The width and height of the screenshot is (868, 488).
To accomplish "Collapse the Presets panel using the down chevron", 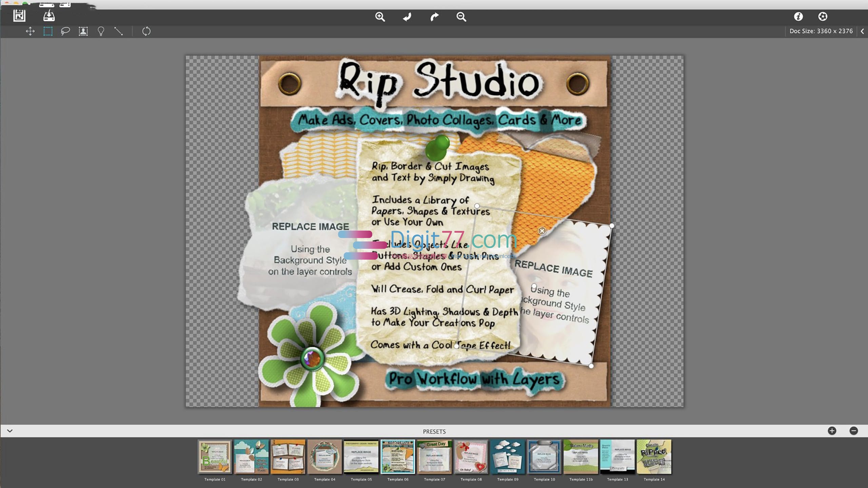I will [10, 431].
